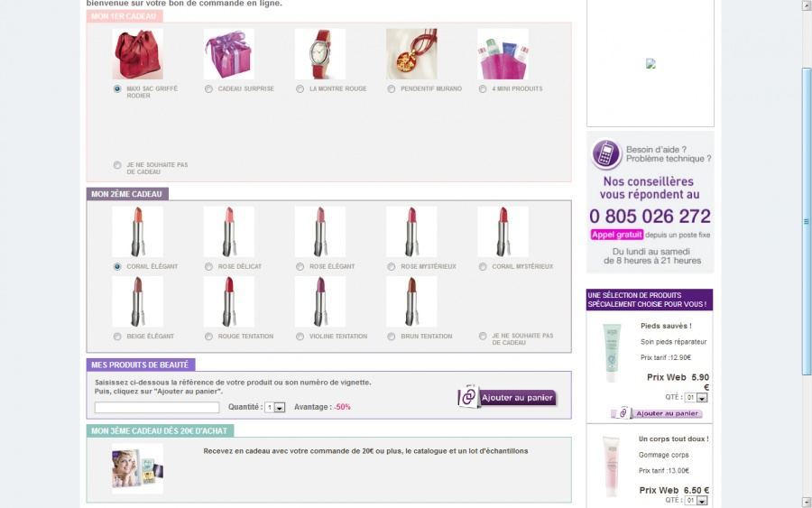This screenshot has height=508, width=812.
Task: Click the page vertical scrollbar thumb
Action: [807, 221]
